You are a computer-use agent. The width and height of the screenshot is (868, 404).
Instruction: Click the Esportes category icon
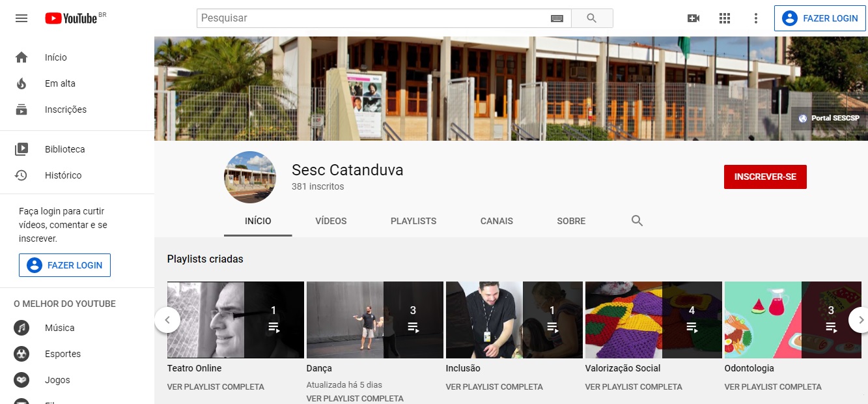[21, 354]
